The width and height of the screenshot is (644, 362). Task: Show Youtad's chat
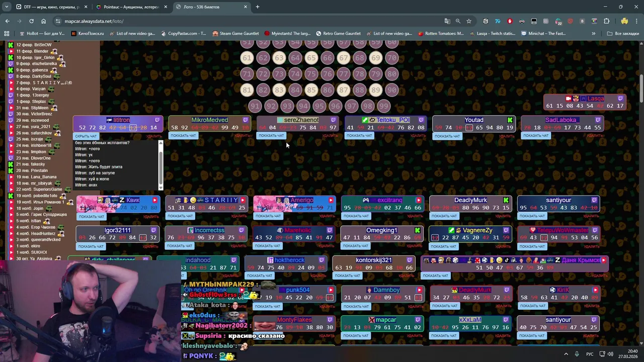coord(447,136)
